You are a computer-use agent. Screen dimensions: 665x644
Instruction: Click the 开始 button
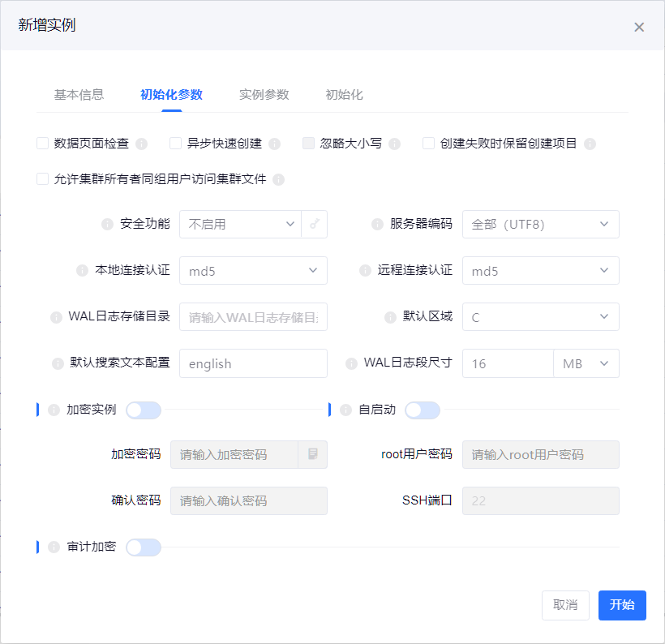click(622, 605)
